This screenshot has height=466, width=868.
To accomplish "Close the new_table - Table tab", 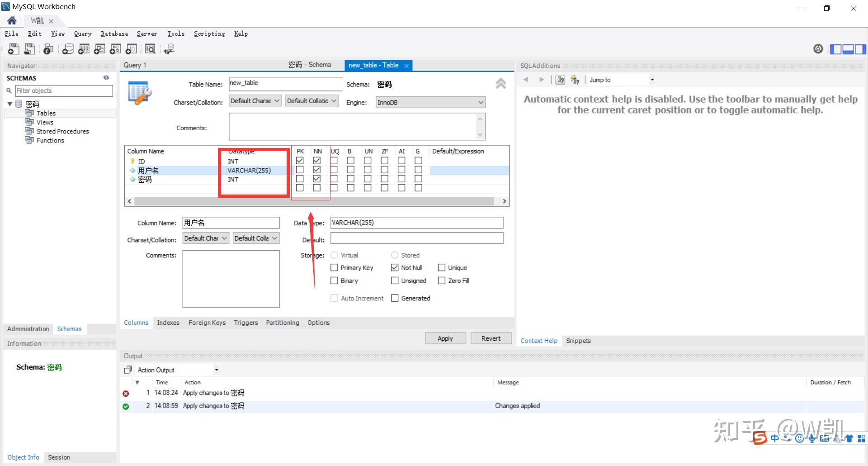I will coord(406,66).
